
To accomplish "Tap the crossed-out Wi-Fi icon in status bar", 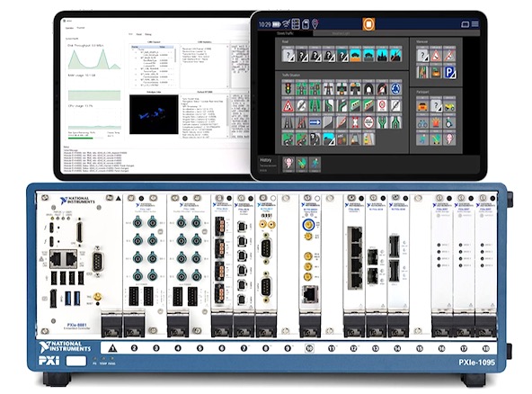I will click(287, 24).
